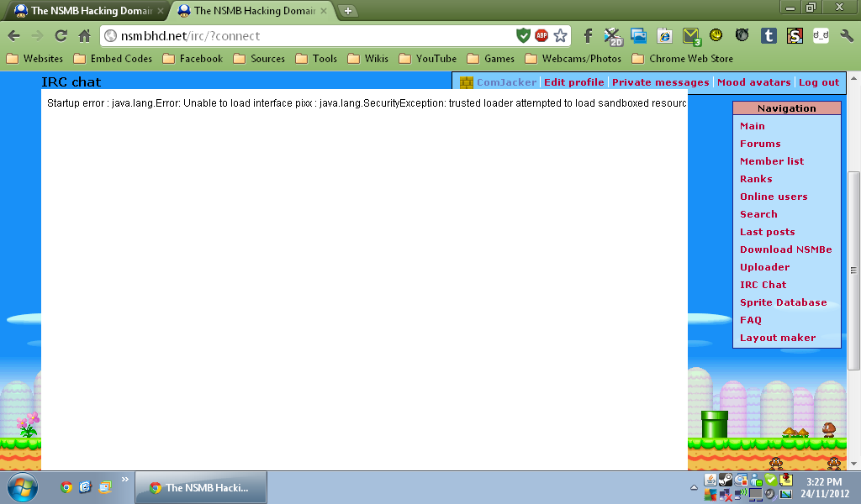Screen dimensions: 861x504
Task: Reload the page using the refresh icon
Action: (x=61, y=35)
